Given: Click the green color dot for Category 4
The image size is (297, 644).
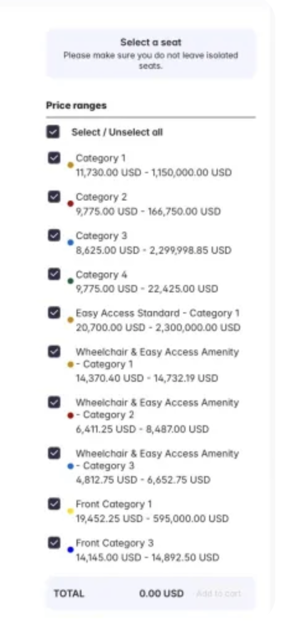Looking at the screenshot, I should (70, 281).
